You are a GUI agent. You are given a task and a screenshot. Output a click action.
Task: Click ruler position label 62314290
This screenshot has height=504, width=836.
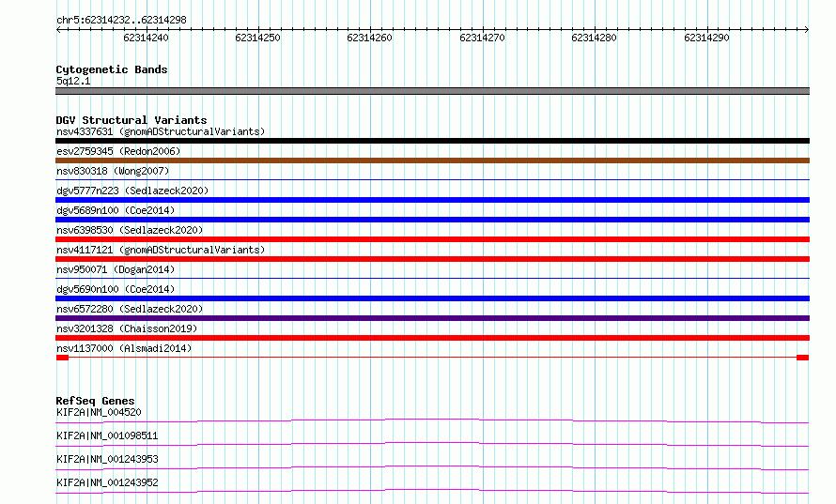(706, 38)
